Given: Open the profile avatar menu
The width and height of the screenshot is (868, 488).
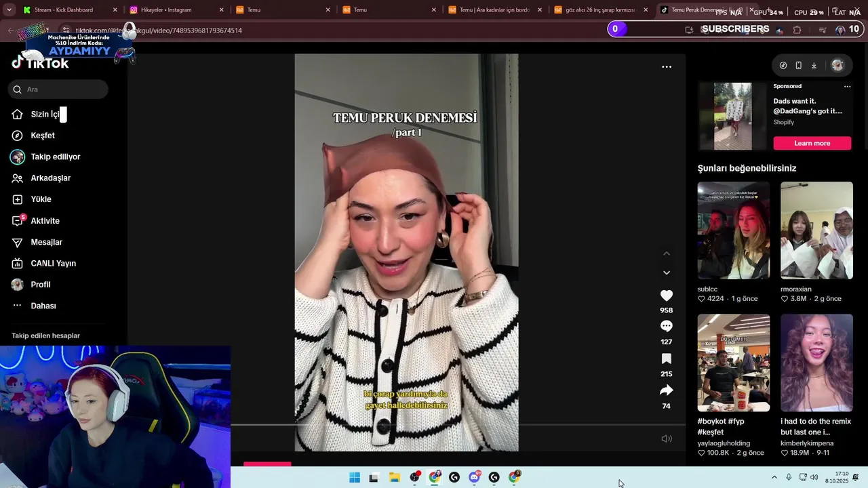Looking at the screenshot, I should 837,65.
